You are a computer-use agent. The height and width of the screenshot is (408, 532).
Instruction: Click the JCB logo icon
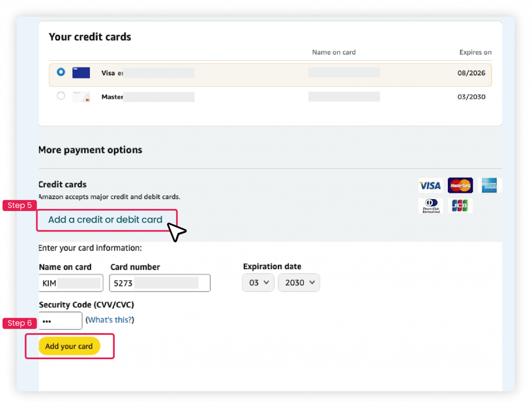tap(460, 206)
